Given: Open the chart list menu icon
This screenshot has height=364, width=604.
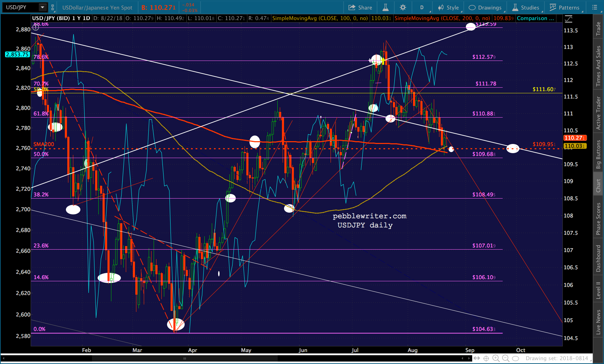Looking at the screenshot, I should tap(595, 7).
